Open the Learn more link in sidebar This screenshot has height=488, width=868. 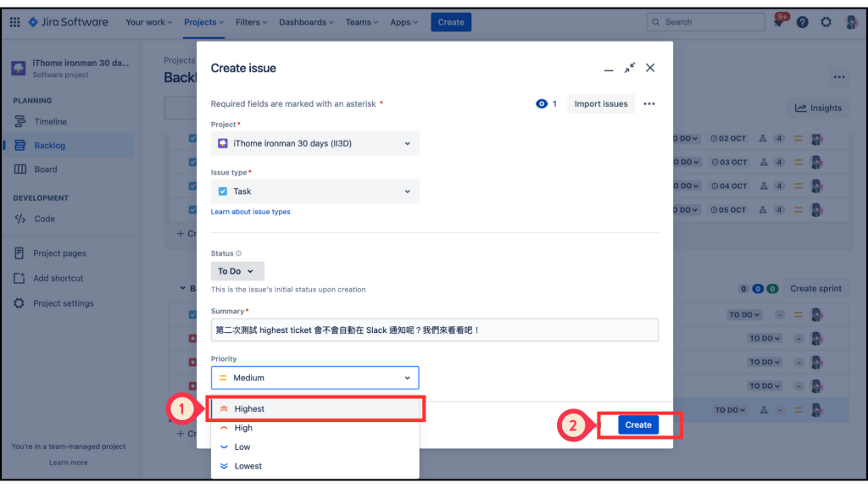[68, 463]
